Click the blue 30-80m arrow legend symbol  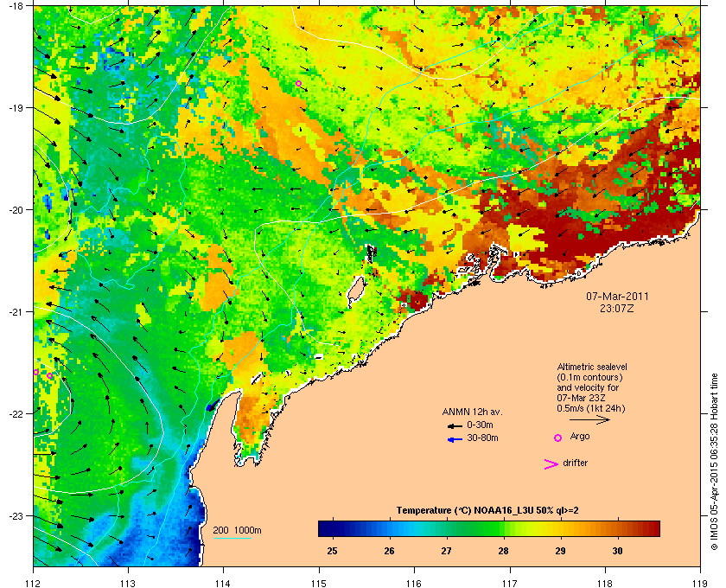[x=455, y=439]
